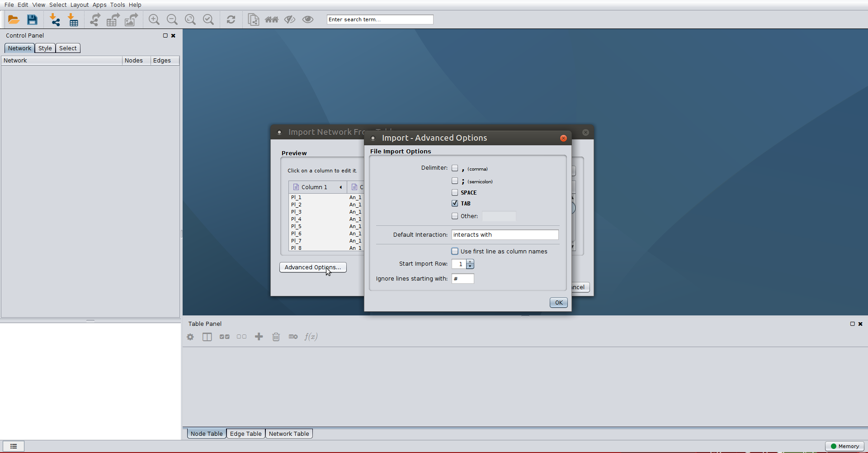
Task: Open the Apps menu
Action: pos(99,5)
